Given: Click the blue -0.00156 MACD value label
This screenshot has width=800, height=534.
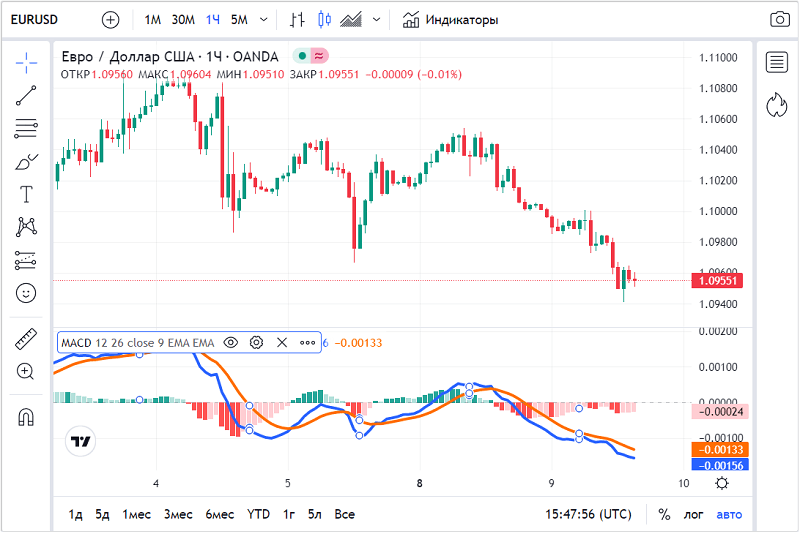Looking at the screenshot, I should coord(720,465).
